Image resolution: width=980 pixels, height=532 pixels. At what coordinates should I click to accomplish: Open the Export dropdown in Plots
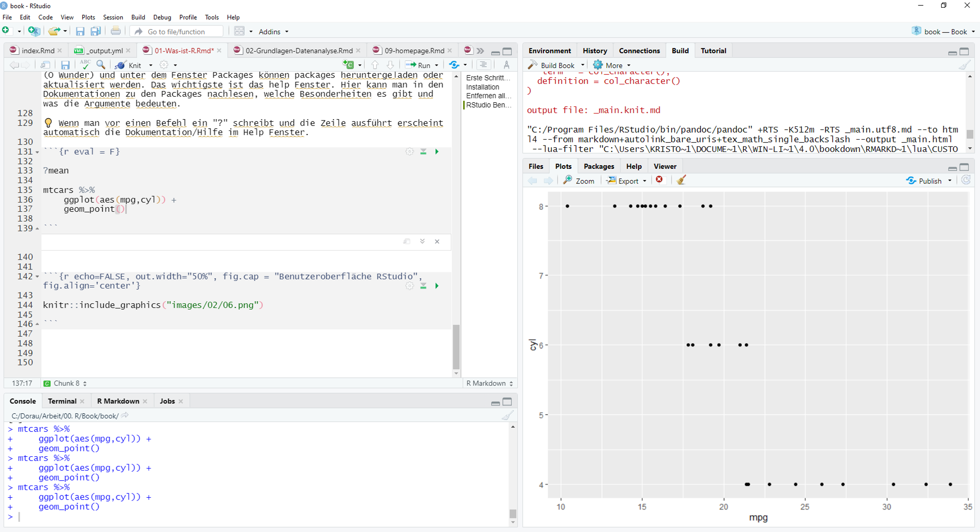click(626, 181)
